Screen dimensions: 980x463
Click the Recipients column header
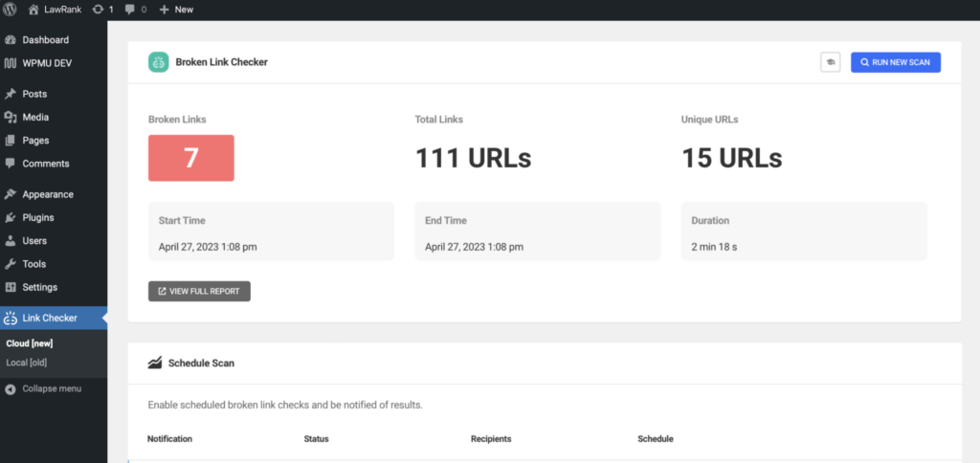coord(491,439)
